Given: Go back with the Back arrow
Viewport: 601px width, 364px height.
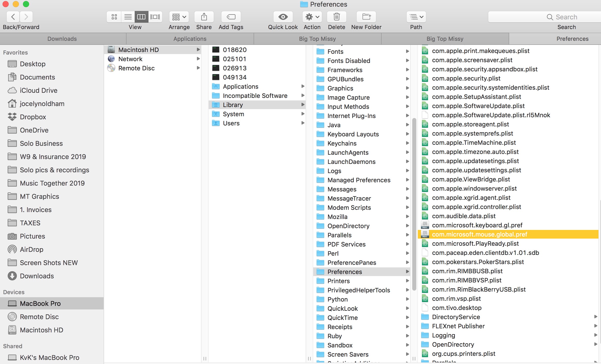Looking at the screenshot, I should click(x=13, y=17).
